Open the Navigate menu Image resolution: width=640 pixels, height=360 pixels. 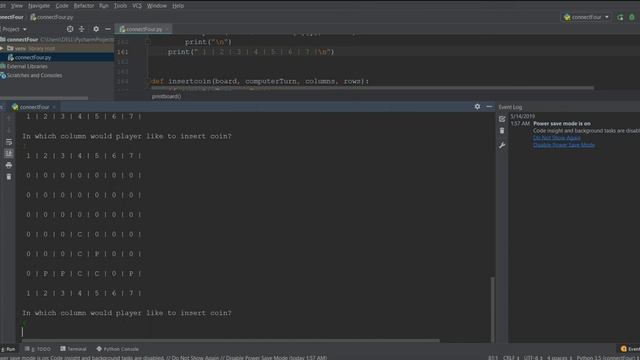(39, 6)
